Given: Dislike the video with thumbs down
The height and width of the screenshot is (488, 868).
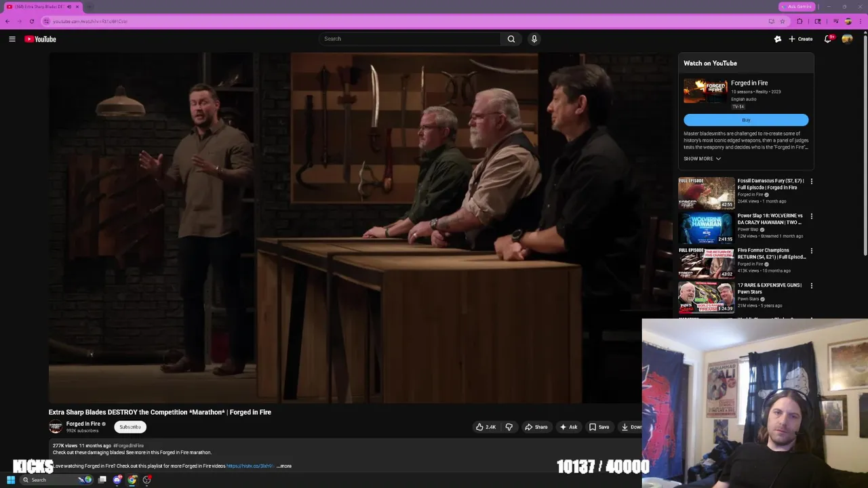Looking at the screenshot, I should pos(509,427).
